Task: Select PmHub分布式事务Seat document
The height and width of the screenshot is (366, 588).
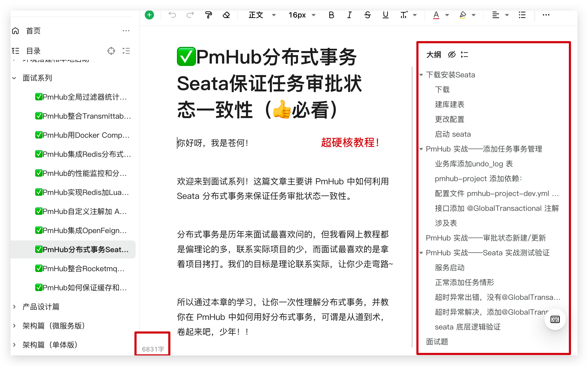Action: tap(73, 249)
